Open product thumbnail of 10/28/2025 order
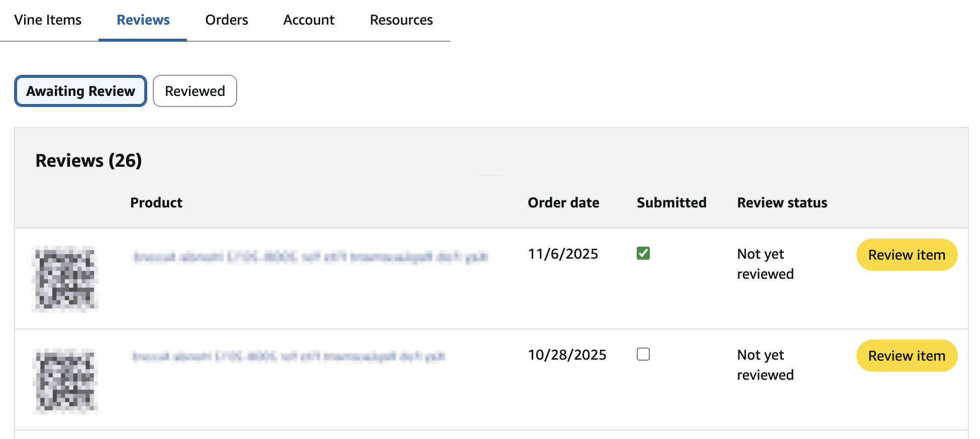This screenshot has width=980, height=439. (x=65, y=381)
